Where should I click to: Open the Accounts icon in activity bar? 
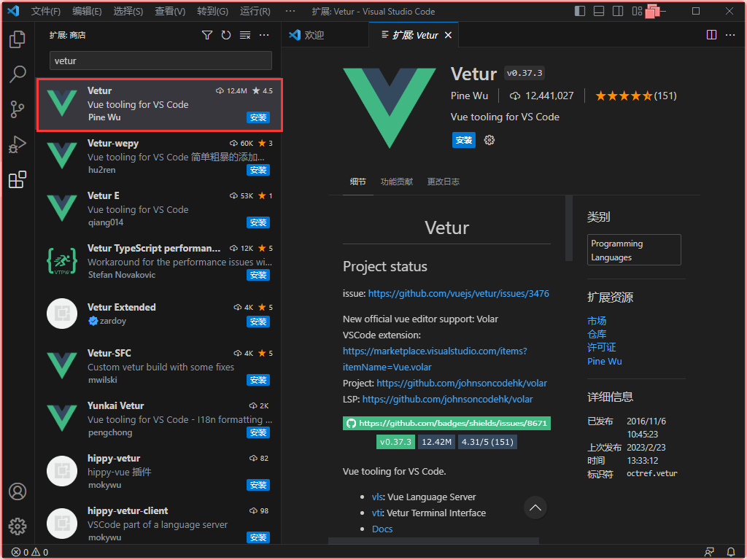point(18,491)
